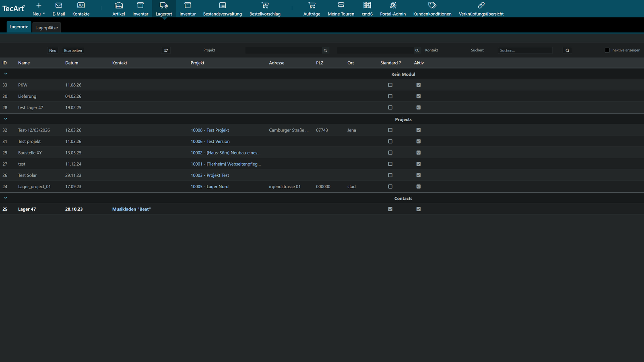Click the Bearbeiten button
The height and width of the screenshot is (362, 644).
[x=73, y=50]
